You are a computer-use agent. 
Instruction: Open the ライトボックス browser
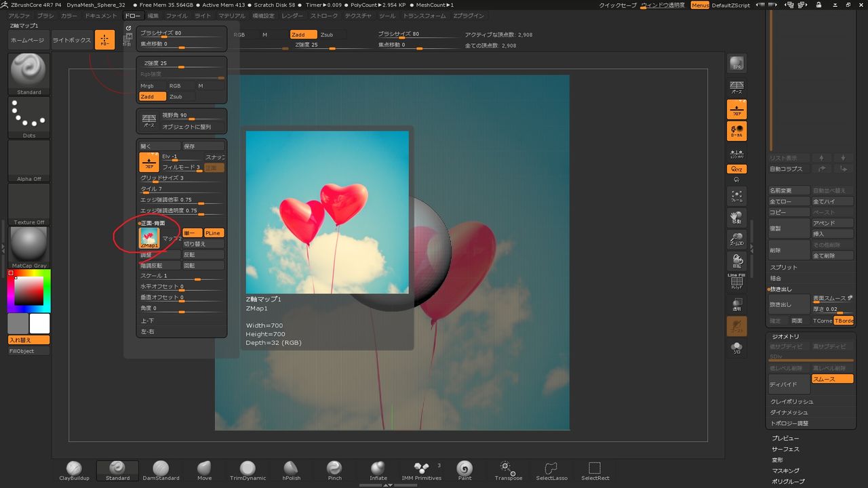[72, 40]
